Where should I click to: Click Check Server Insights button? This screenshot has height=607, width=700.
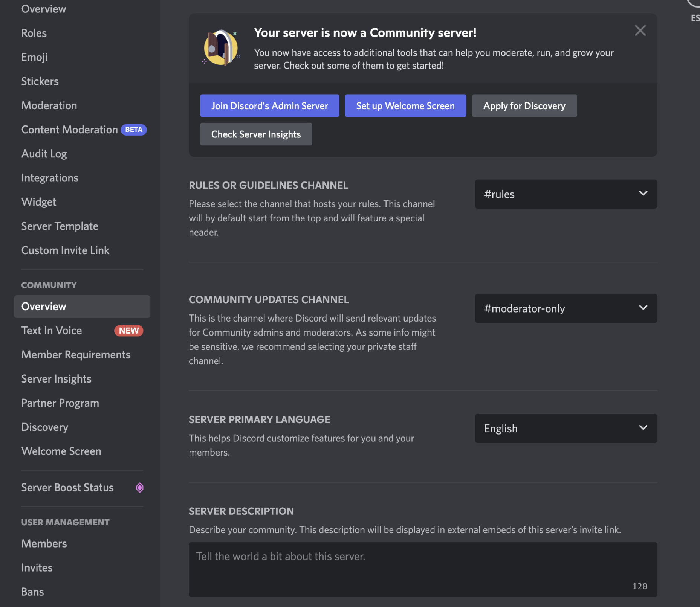256,134
